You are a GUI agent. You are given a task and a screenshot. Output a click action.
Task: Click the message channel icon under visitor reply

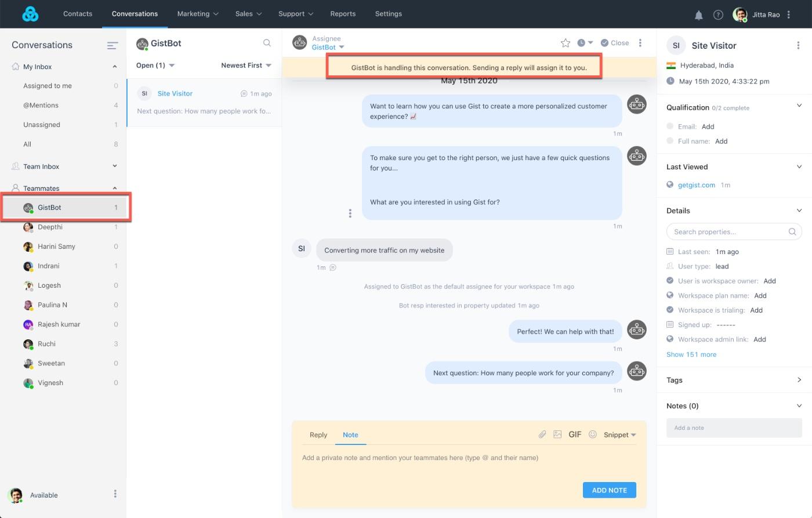click(333, 267)
